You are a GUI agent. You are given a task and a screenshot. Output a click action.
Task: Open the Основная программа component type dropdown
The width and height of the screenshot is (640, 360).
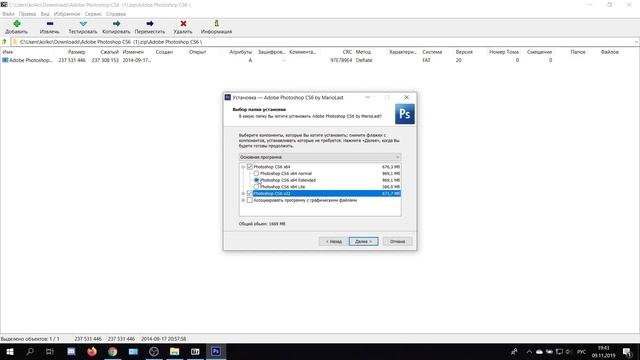(x=320, y=157)
